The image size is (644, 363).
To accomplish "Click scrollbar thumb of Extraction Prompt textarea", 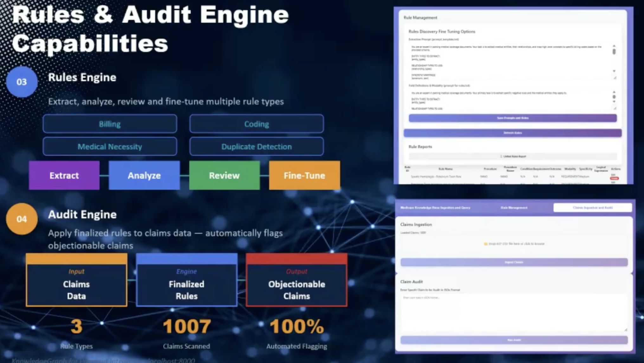I will (614, 51).
